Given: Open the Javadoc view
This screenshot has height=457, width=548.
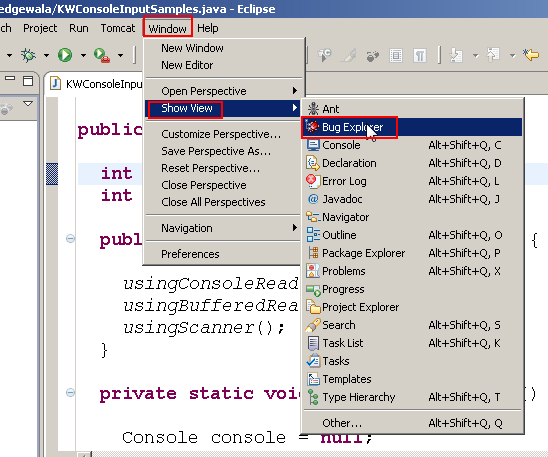Looking at the screenshot, I should point(413,199).
